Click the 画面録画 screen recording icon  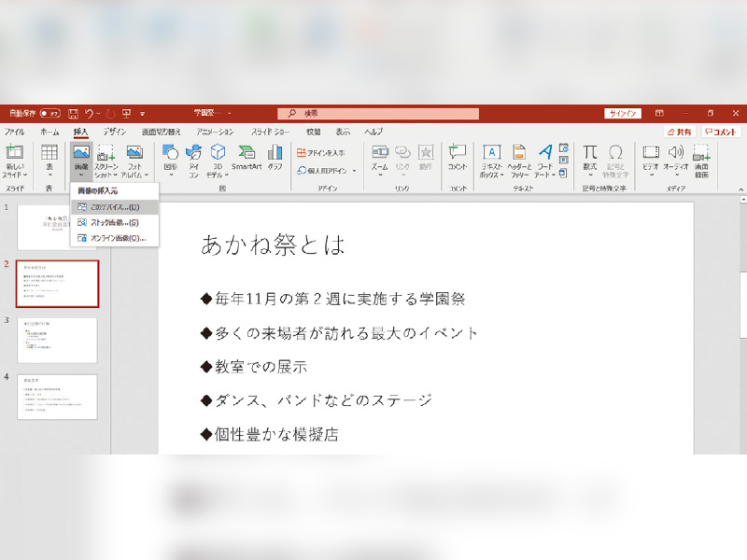click(701, 159)
